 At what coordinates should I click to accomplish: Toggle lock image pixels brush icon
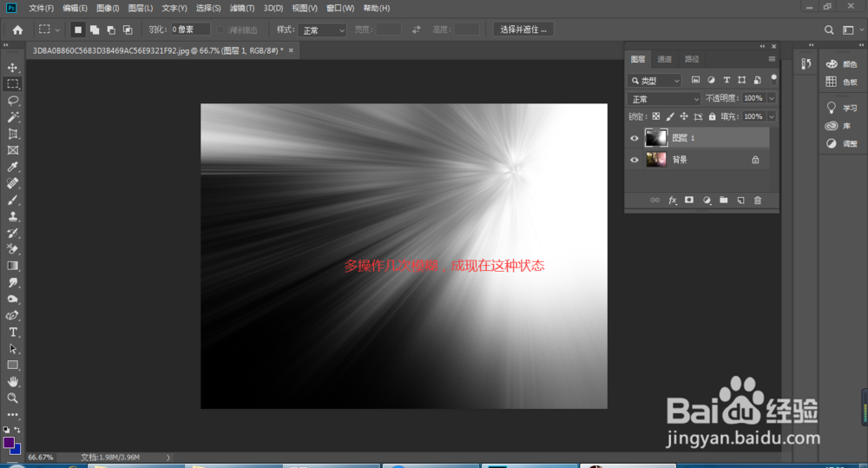tap(670, 116)
